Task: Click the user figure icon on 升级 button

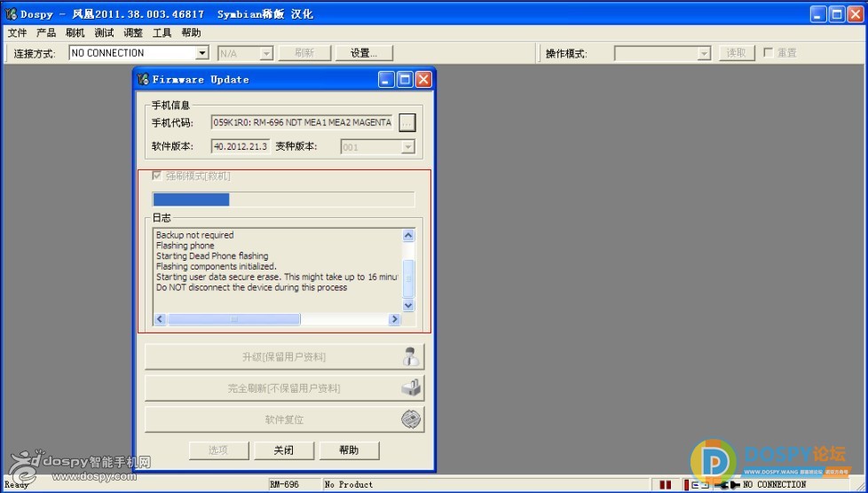Action: coord(411,356)
